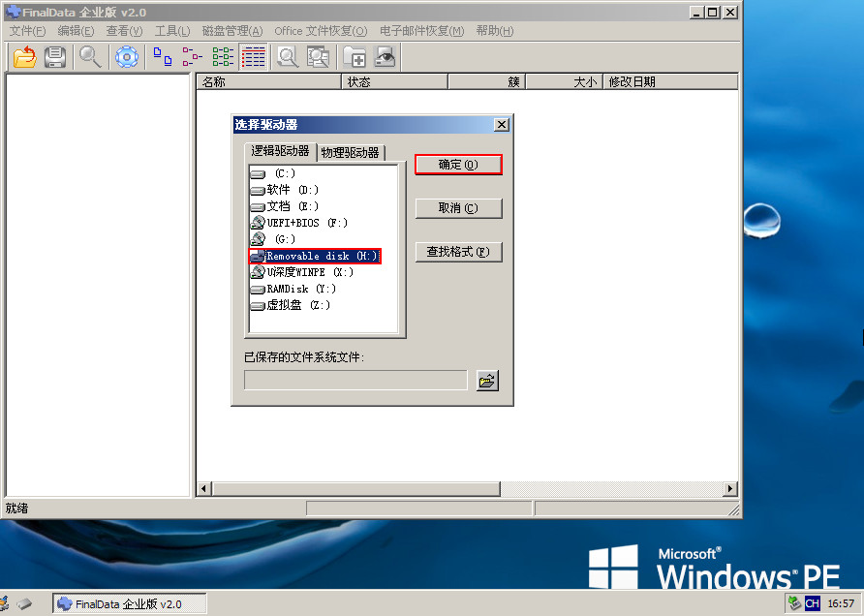Viewport: 864px width, 616px height.
Task: Switch to list view icon
Action: [x=223, y=57]
